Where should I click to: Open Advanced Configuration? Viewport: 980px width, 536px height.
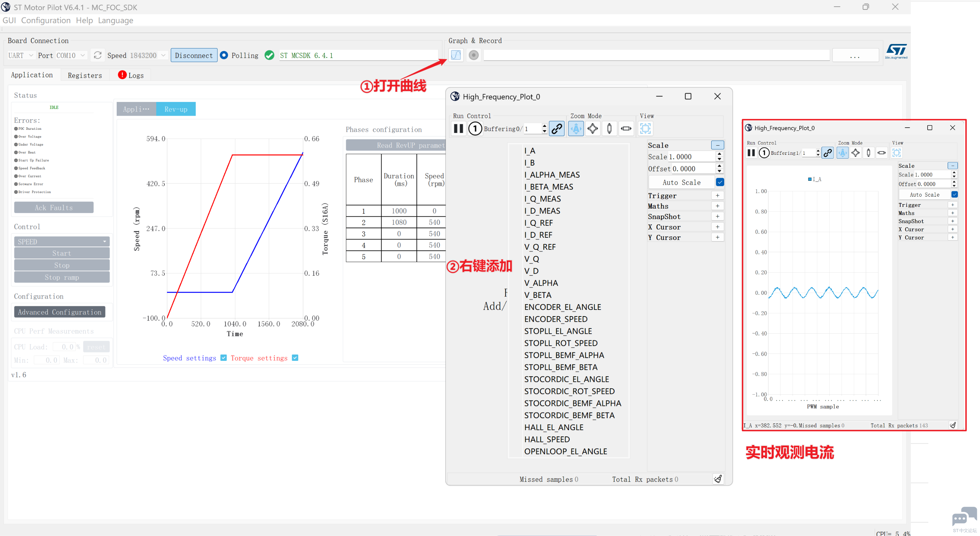pyautogui.click(x=60, y=312)
